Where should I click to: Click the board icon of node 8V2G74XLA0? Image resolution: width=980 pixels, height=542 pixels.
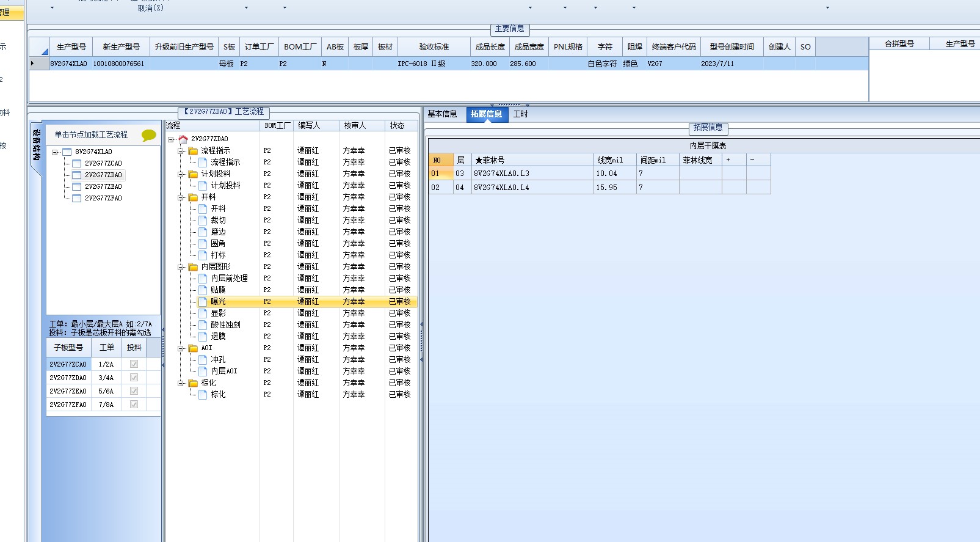coord(67,152)
